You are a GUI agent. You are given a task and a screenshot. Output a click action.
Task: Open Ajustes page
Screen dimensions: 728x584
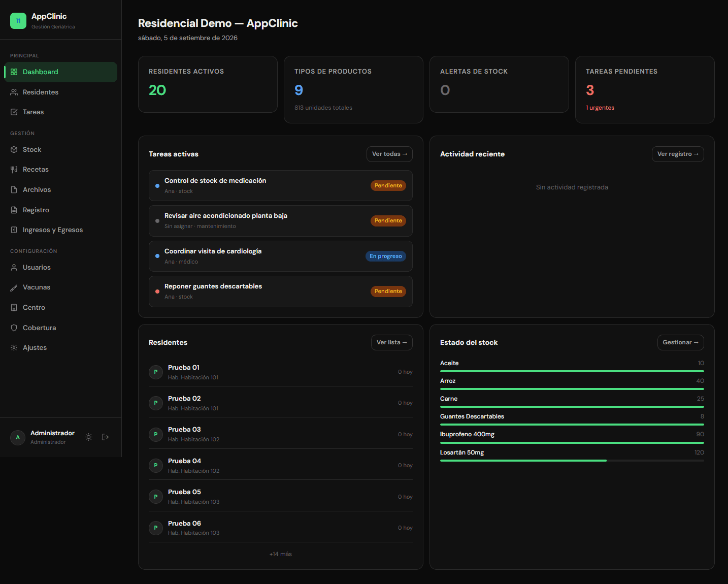[x=60, y=348]
